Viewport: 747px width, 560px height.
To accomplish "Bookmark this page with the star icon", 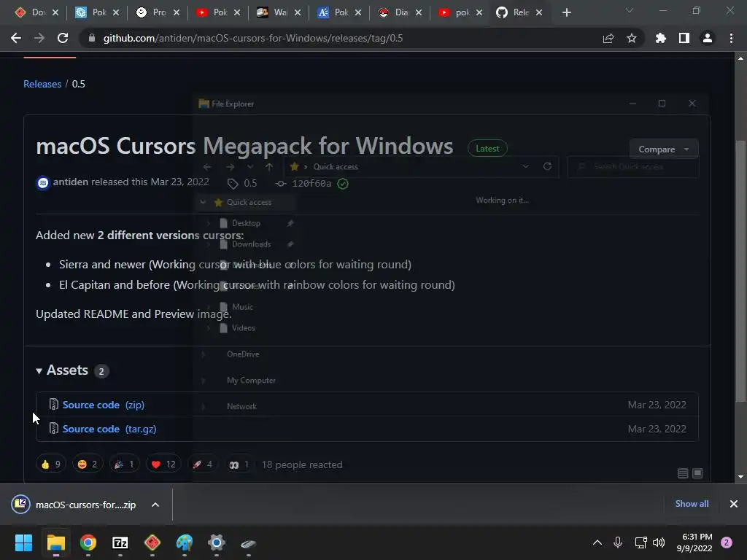I will (632, 38).
